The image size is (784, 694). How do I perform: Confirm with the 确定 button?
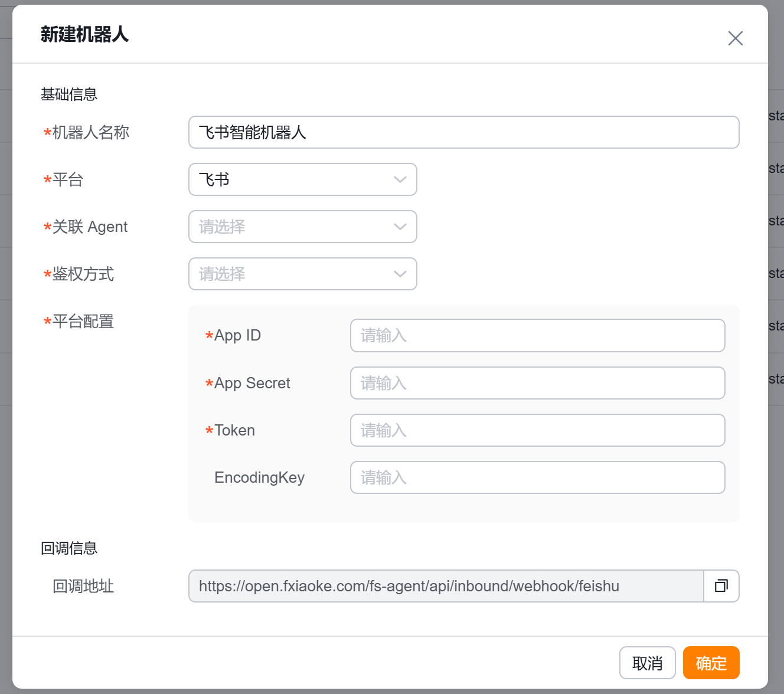tap(711, 663)
